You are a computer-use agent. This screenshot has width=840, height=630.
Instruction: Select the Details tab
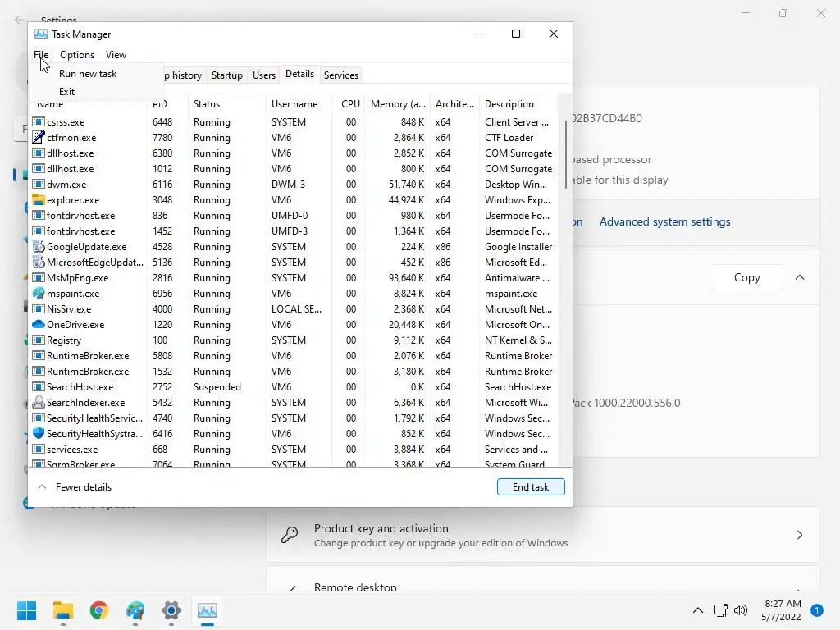tap(300, 74)
